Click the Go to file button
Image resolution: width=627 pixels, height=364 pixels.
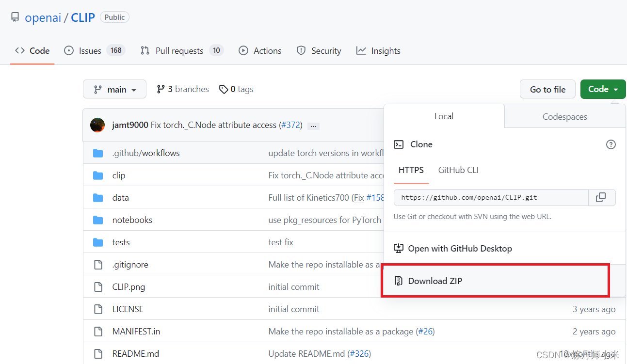[547, 89]
